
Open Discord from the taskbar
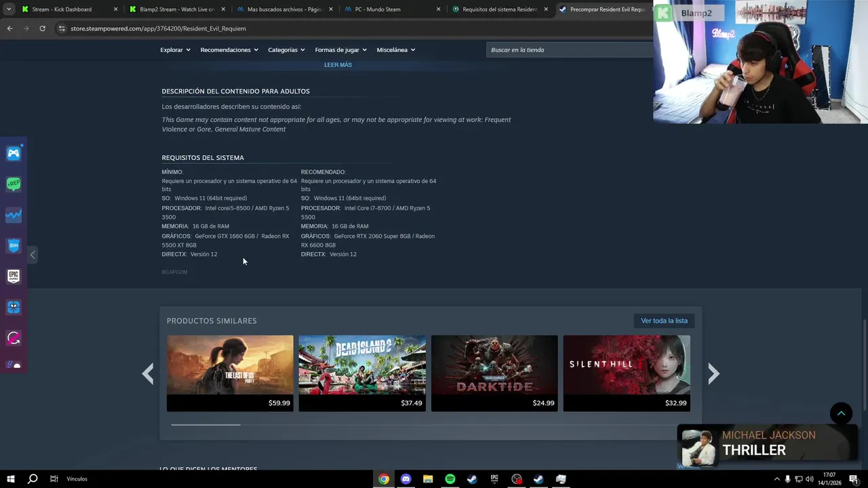(x=406, y=479)
